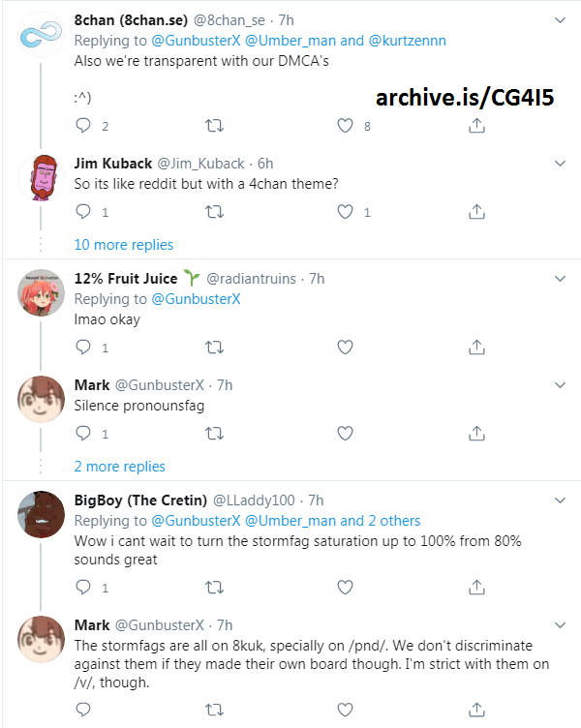Show 2 more replies
This screenshot has height=728, width=581.
pos(120,467)
